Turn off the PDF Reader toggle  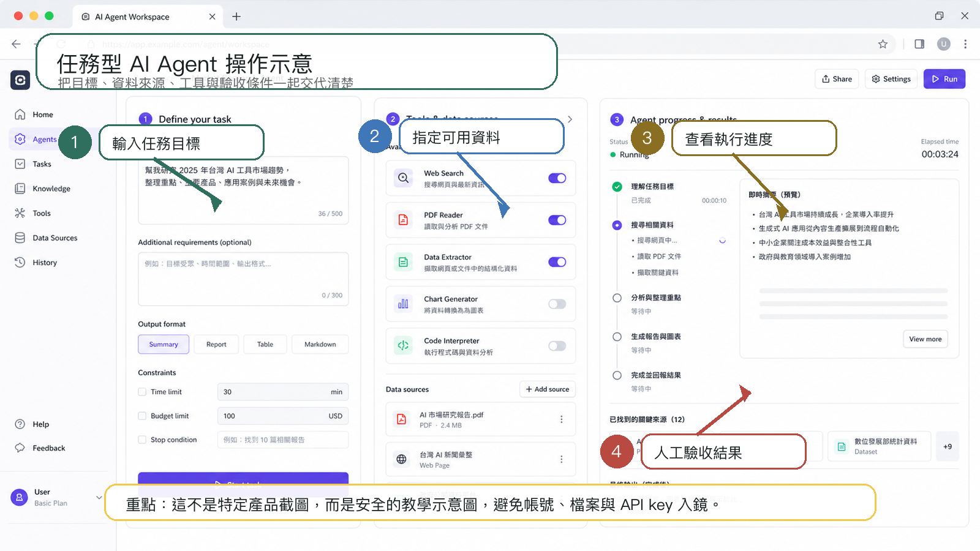557,220
